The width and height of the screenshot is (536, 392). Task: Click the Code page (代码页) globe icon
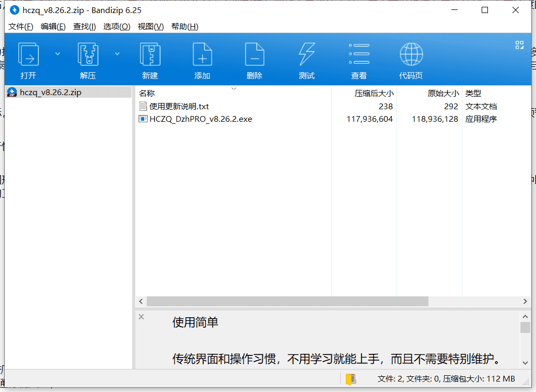(411, 54)
